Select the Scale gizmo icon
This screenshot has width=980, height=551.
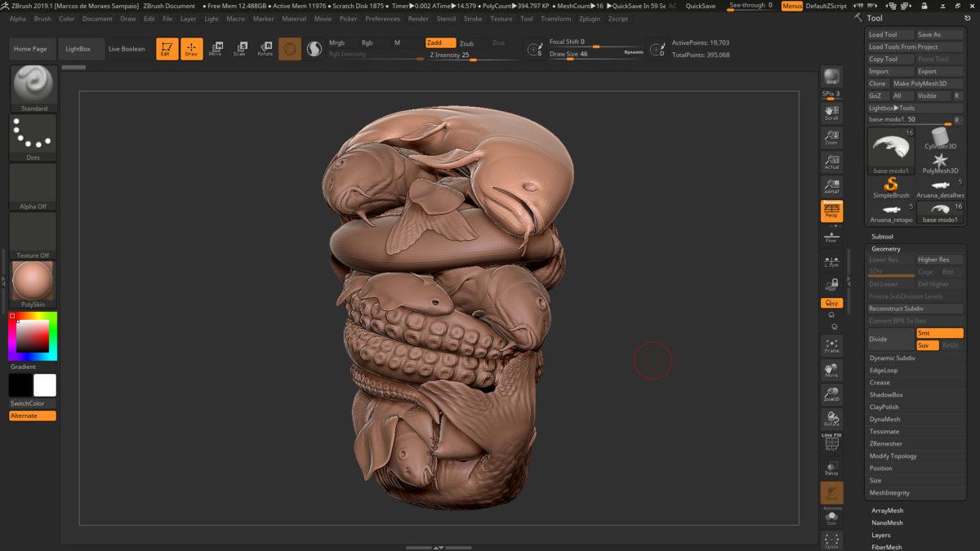tap(239, 49)
